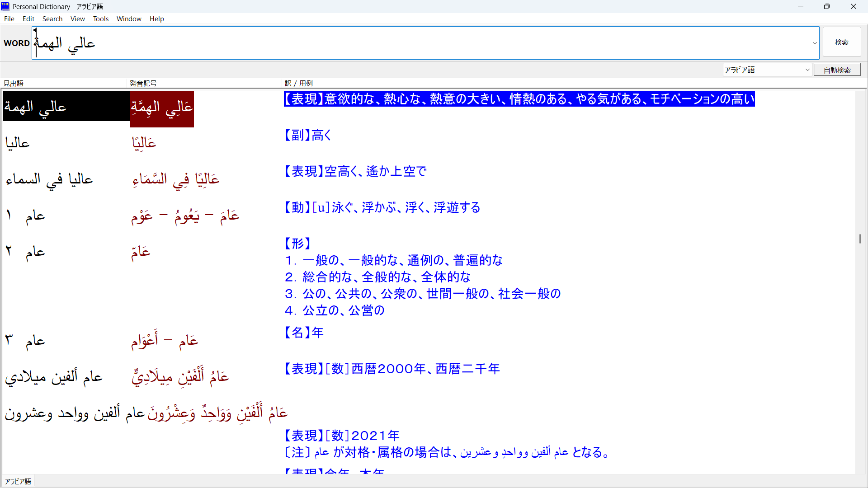
Task: Select the アラビア語 tab at bottom
Action: pos(18,481)
